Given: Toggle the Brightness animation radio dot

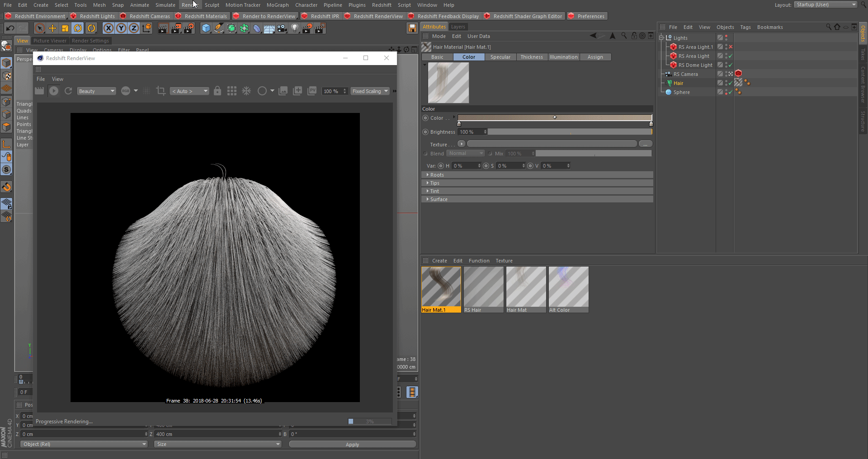Looking at the screenshot, I should pos(425,132).
